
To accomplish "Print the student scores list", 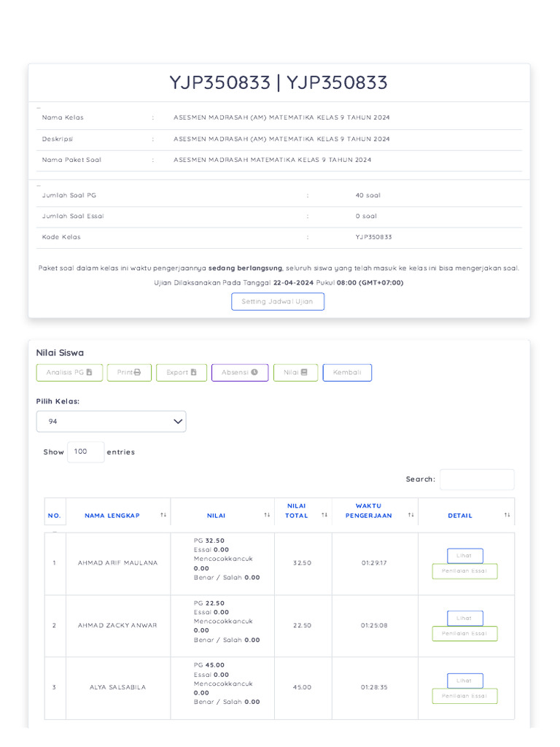I will tap(130, 373).
